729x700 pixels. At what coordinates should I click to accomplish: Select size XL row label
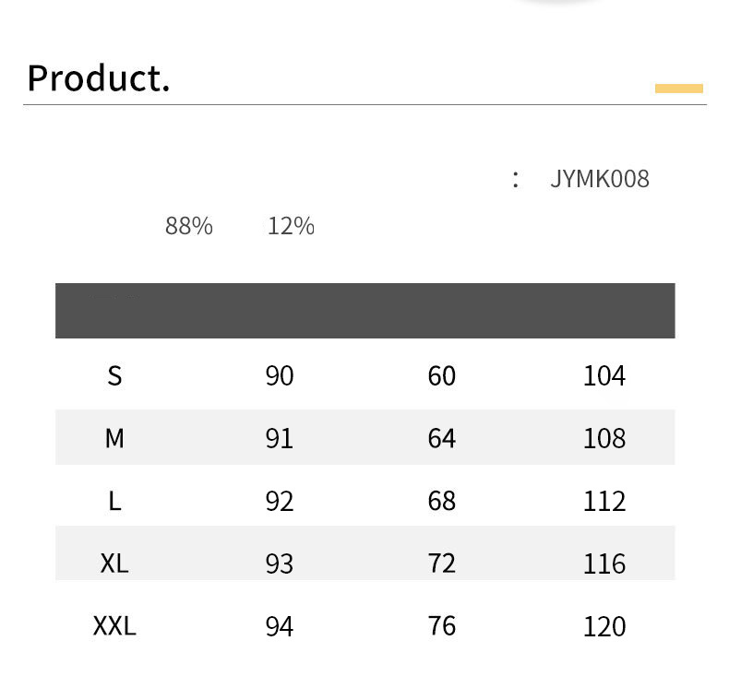[114, 564]
